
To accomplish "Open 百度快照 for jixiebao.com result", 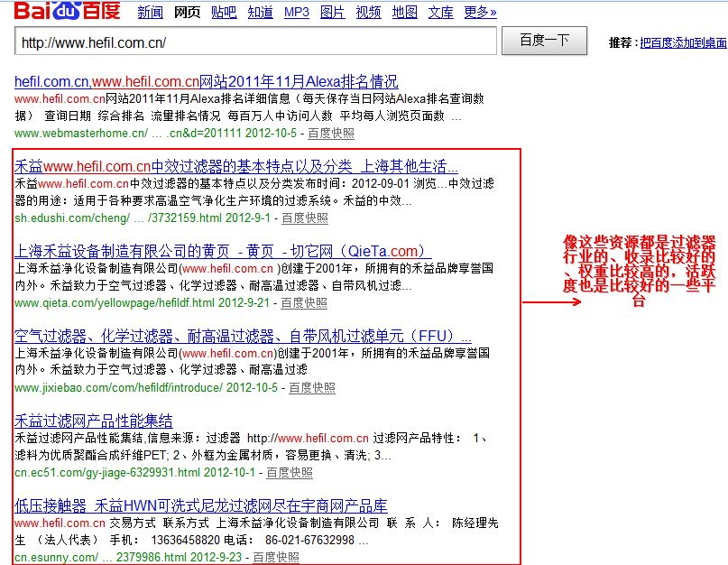I will click(312, 388).
